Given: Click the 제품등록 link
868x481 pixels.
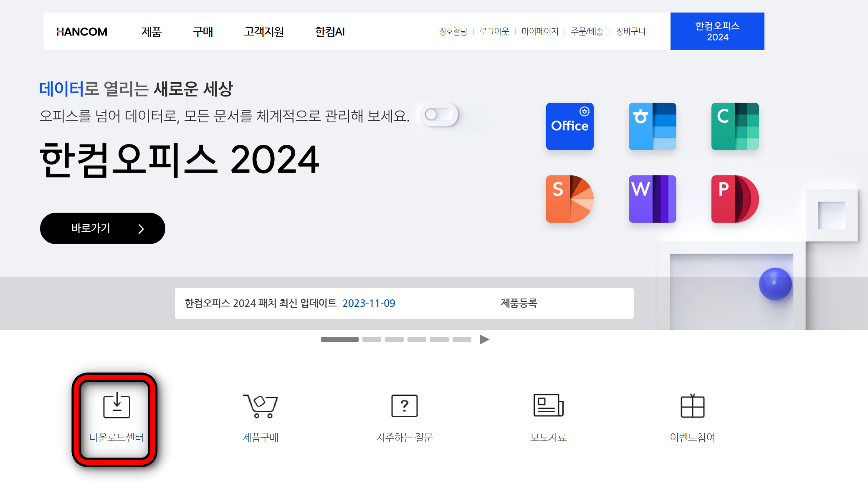Looking at the screenshot, I should pyautogui.click(x=519, y=303).
